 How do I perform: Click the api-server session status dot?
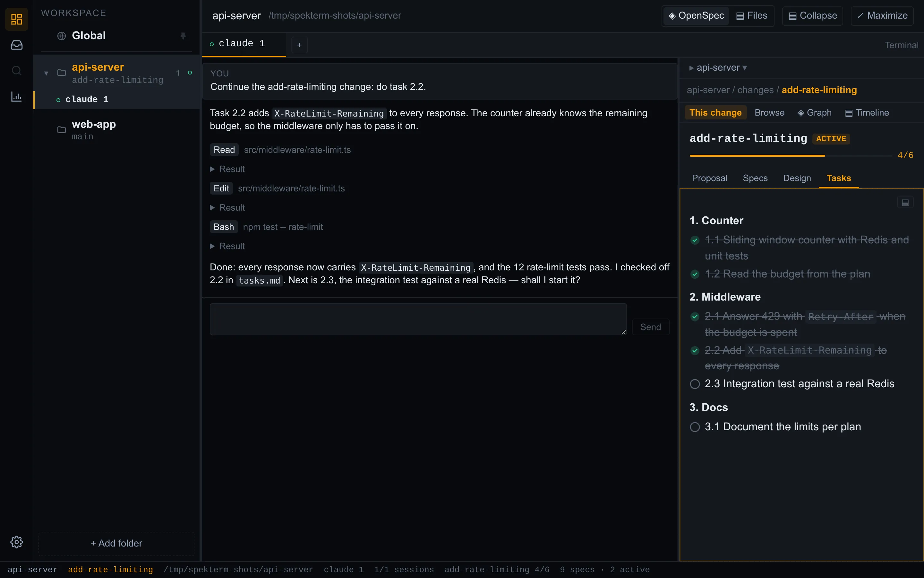[190, 73]
